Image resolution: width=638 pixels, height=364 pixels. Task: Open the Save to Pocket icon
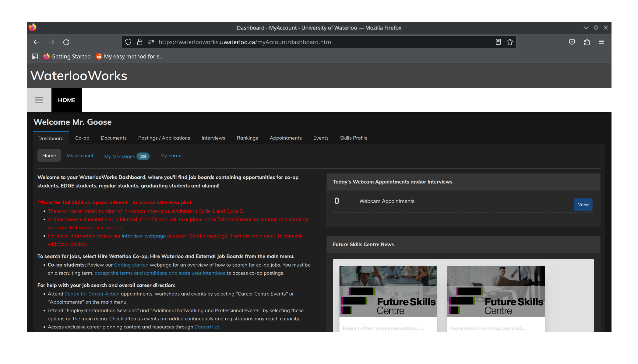(x=572, y=42)
